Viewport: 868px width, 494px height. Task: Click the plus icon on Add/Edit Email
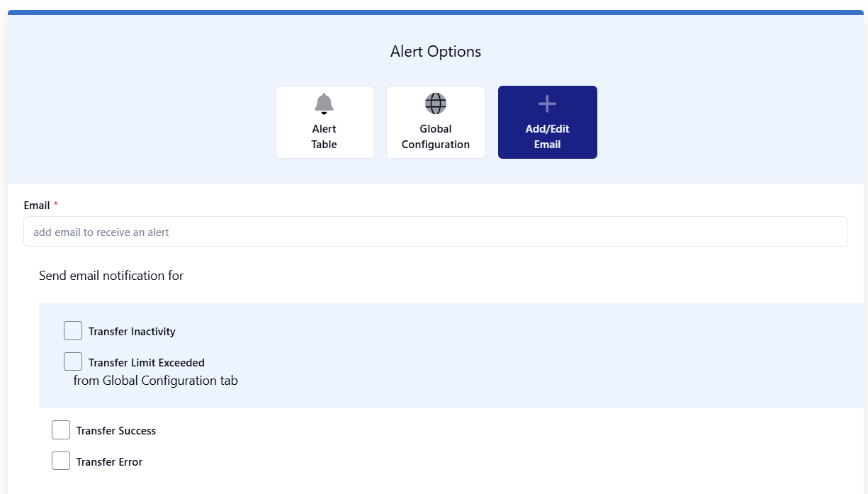tap(547, 104)
